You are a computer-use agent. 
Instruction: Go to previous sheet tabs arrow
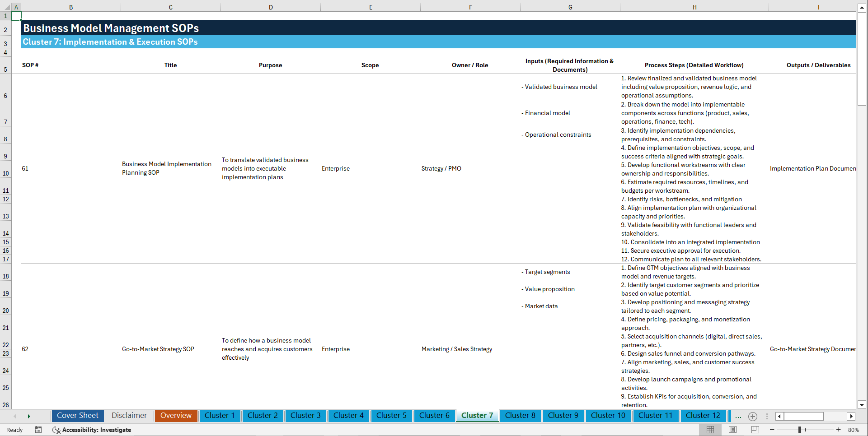click(15, 416)
